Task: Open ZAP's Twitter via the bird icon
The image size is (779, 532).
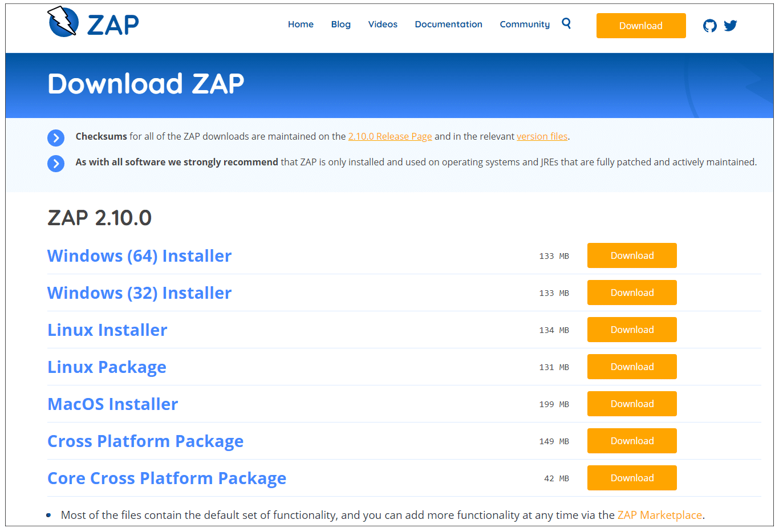Action: pyautogui.click(x=731, y=26)
